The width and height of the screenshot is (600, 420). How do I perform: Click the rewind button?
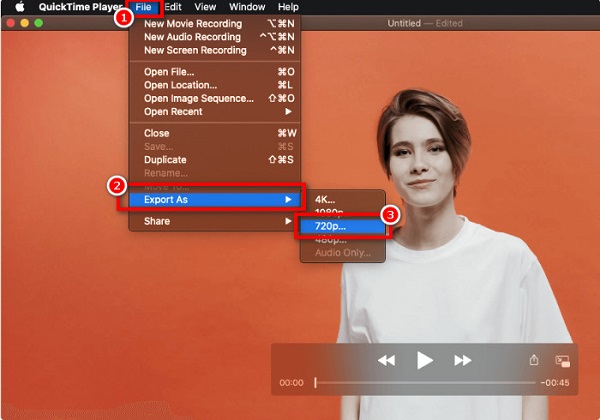pyautogui.click(x=386, y=360)
